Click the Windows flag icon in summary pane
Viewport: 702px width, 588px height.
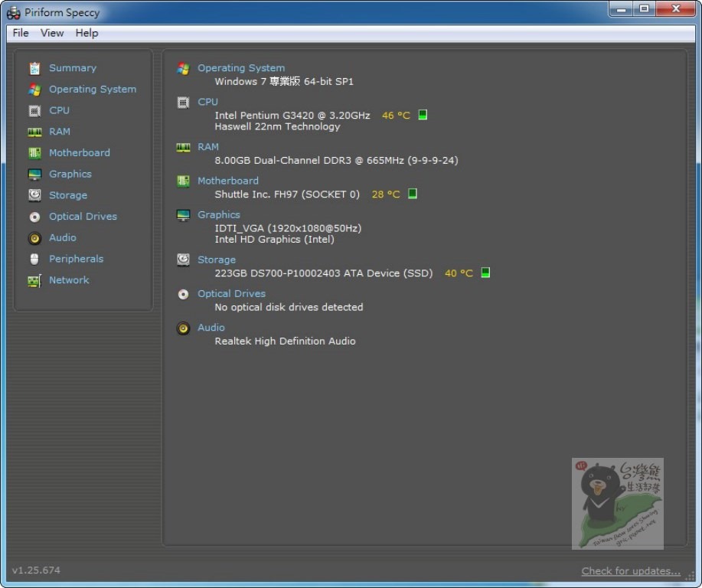pyautogui.click(x=183, y=68)
